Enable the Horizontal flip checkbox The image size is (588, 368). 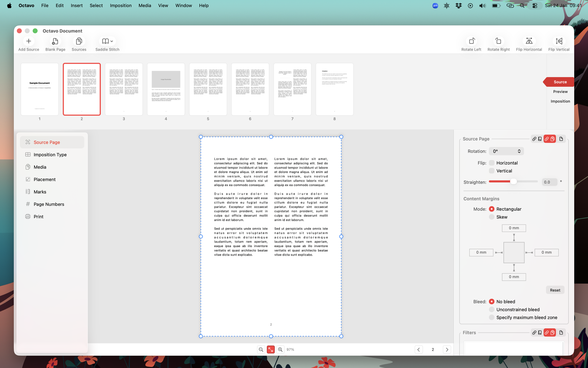[x=492, y=163]
